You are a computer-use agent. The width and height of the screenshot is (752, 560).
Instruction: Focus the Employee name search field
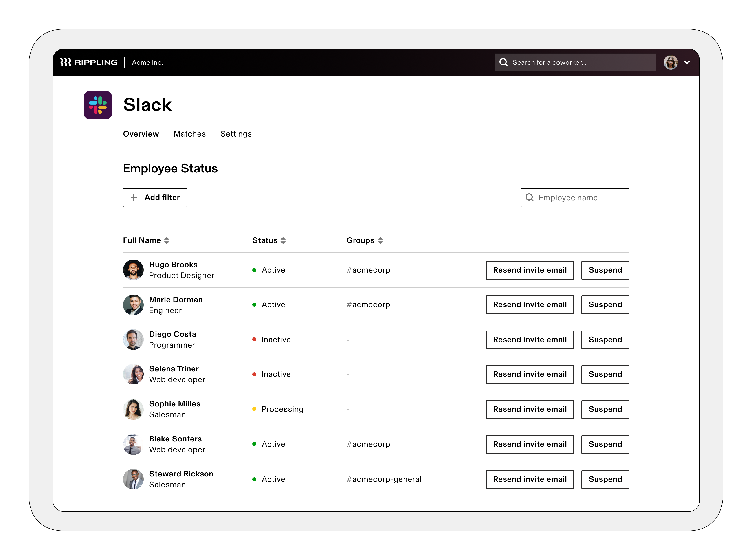(575, 197)
